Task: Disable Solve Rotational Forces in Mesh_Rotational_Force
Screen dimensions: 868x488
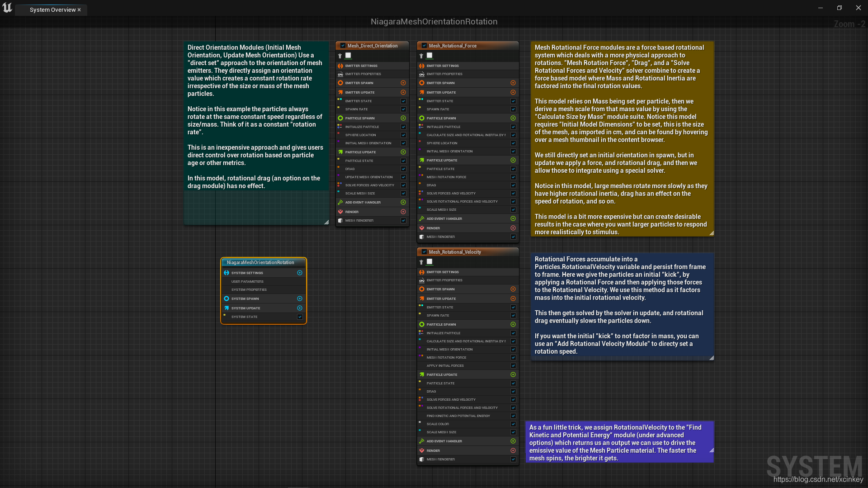Action: 513,202
